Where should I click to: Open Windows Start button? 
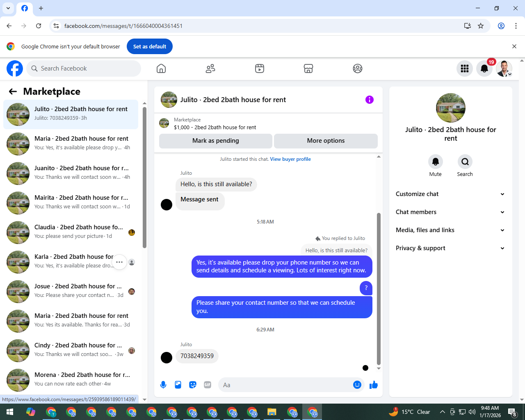pos(10,412)
